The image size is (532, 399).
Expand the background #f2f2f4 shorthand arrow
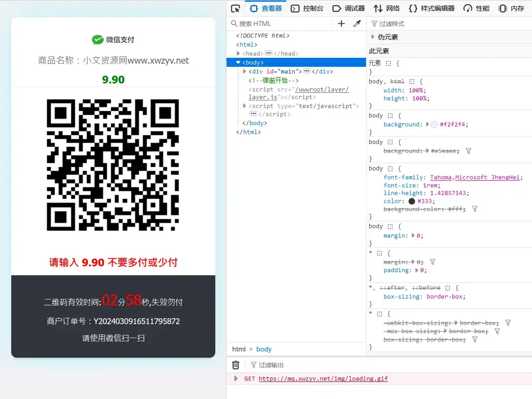pos(427,125)
